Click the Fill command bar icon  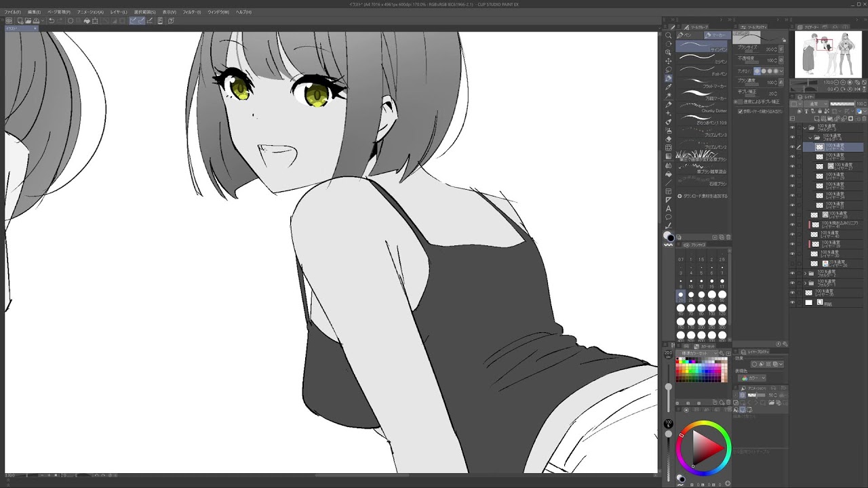tap(87, 20)
